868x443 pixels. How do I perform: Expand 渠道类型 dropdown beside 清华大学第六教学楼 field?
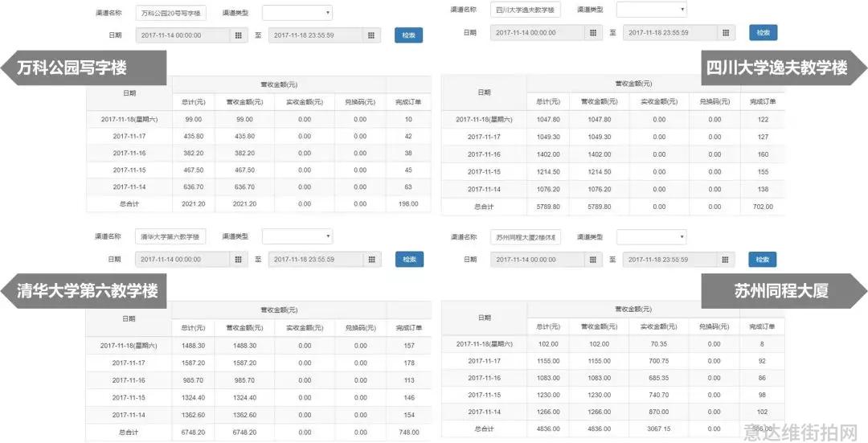(297, 237)
